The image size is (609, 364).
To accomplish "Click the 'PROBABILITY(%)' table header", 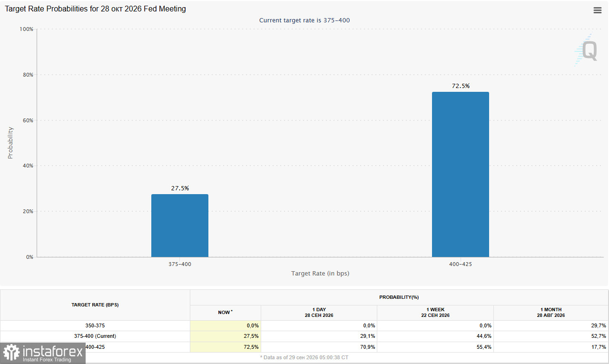I will point(399,297).
